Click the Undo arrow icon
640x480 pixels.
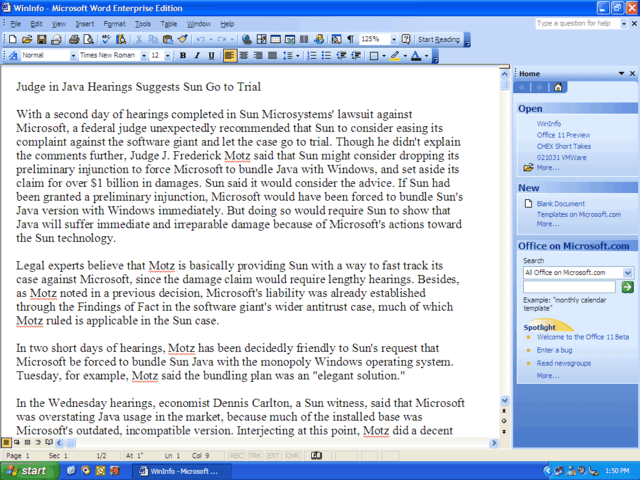point(200,39)
